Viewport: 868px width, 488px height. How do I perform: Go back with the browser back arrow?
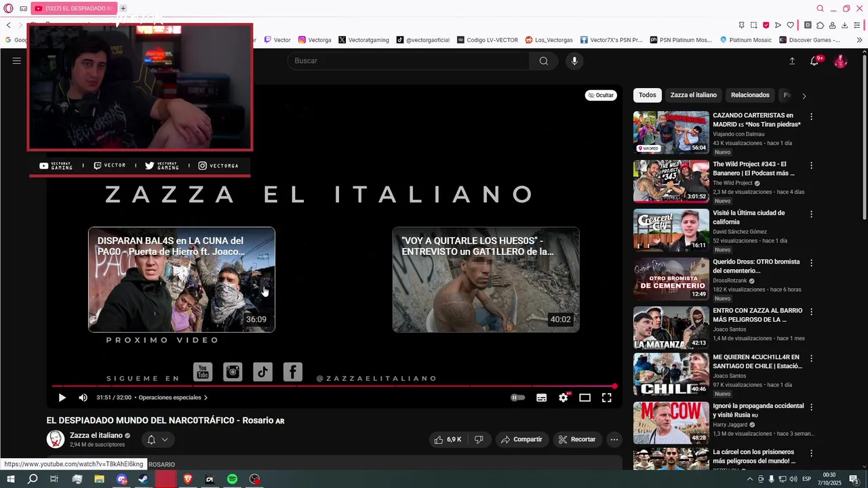click(x=9, y=25)
